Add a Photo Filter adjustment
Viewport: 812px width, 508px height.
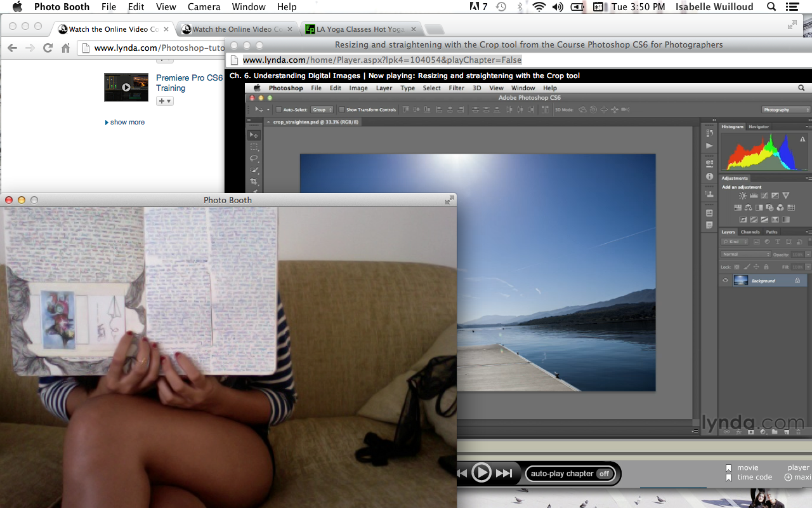tap(769, 208)
